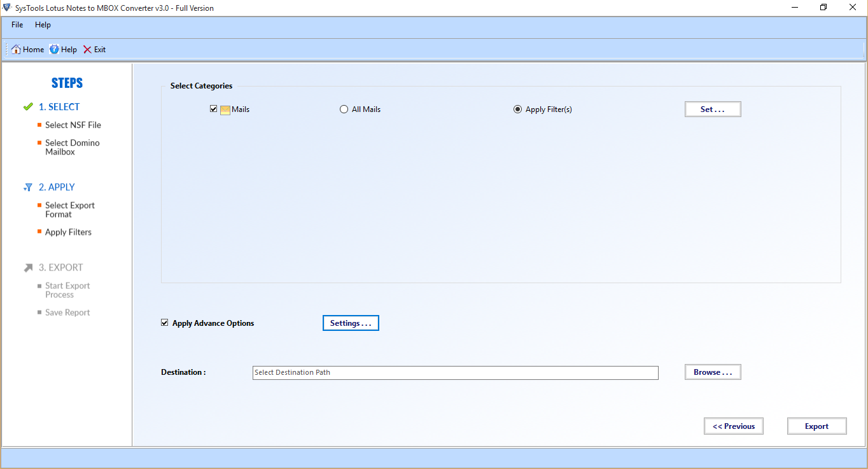
Task: Click the Select Categories group label
Action: coord(201,86)
